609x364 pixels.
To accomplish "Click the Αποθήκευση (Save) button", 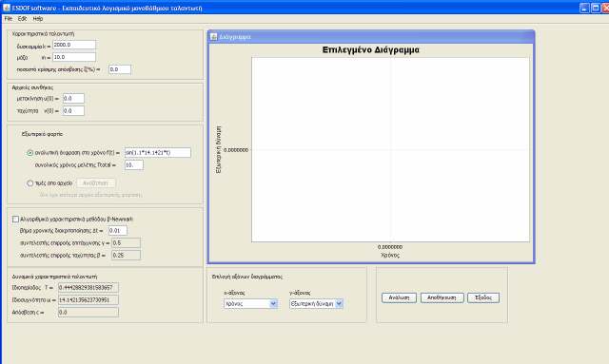I will (442, 297).
